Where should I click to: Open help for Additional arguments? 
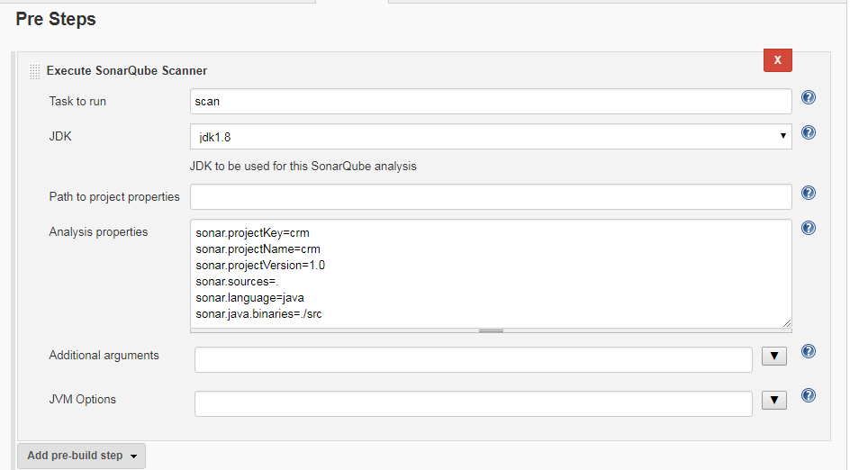coord(809,351)
